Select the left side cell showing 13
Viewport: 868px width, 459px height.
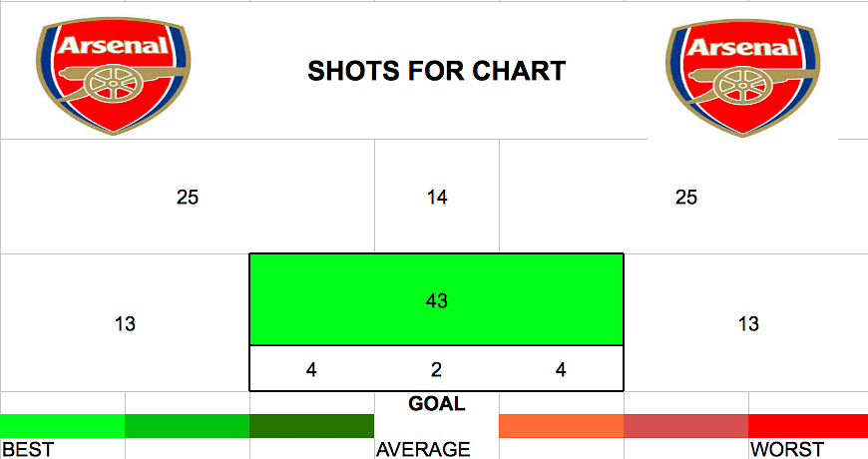coord(125,323)
